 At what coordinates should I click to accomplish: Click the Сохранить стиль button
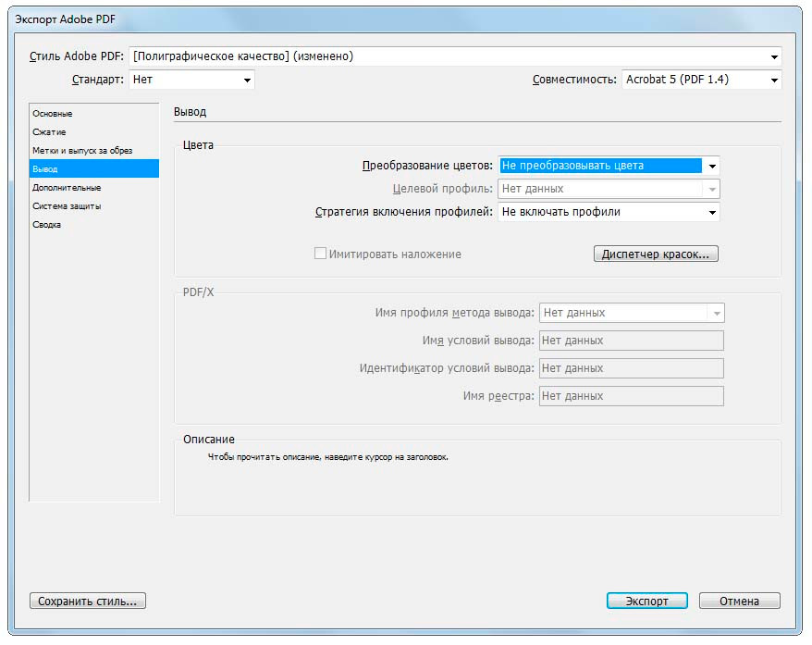[x=88, y=601]
